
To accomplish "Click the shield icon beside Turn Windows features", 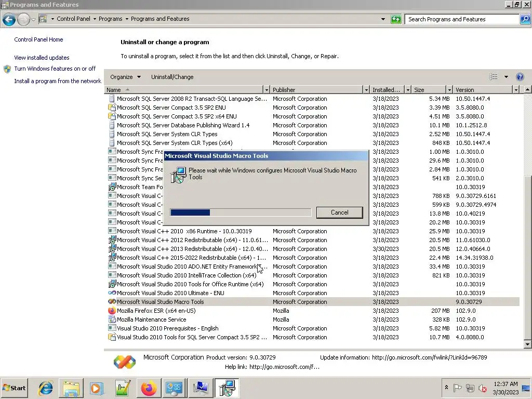I will [7, 69].
